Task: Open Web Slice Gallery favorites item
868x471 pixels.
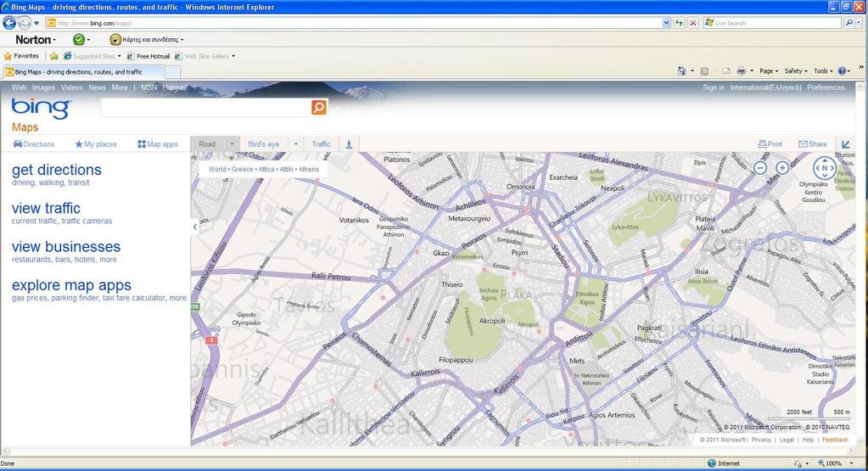Action: point(204,56)
